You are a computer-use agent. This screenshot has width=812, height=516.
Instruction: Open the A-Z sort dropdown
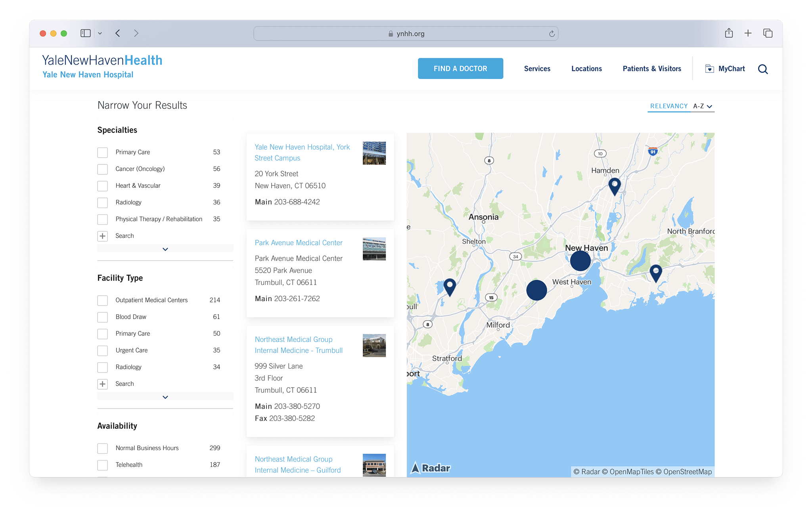pyautogui.click(x=703, y=106)
